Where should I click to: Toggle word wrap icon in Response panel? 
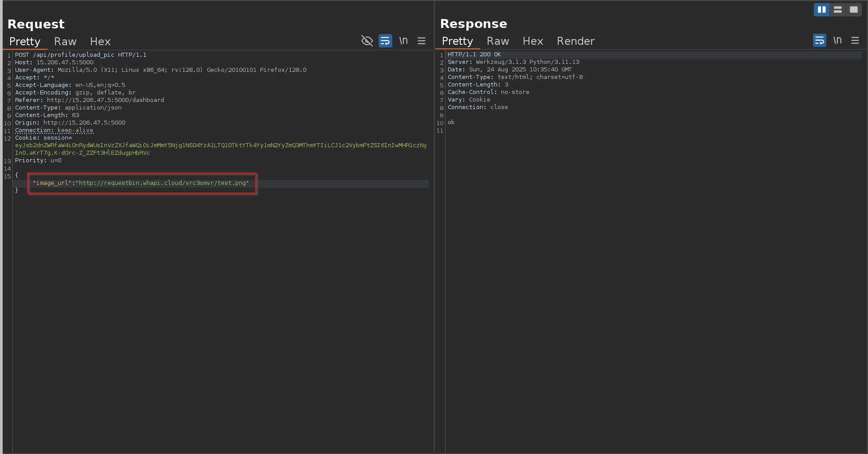[819, 41]
